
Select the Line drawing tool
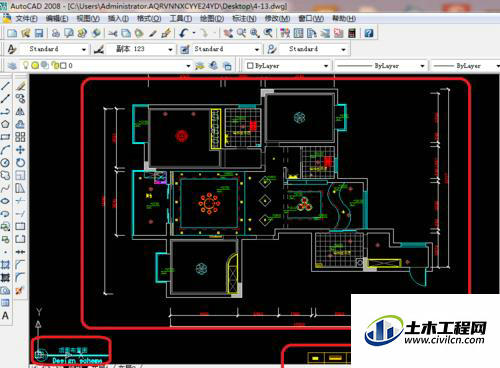click(x=5, y=86)
